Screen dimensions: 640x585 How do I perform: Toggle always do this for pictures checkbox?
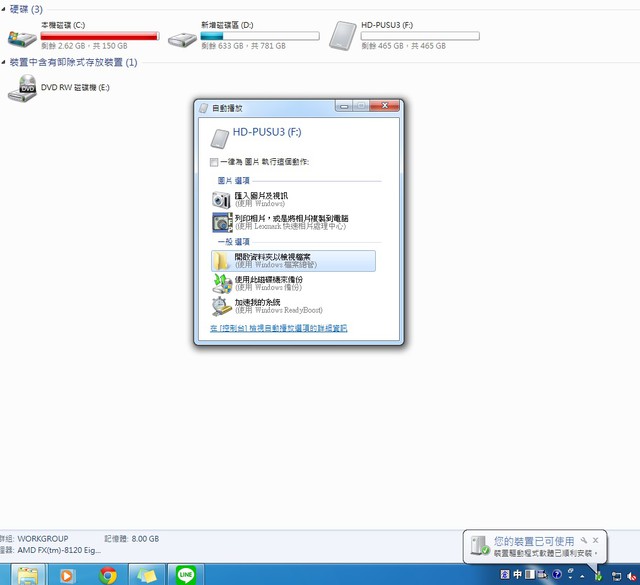(x=214, y=162)
